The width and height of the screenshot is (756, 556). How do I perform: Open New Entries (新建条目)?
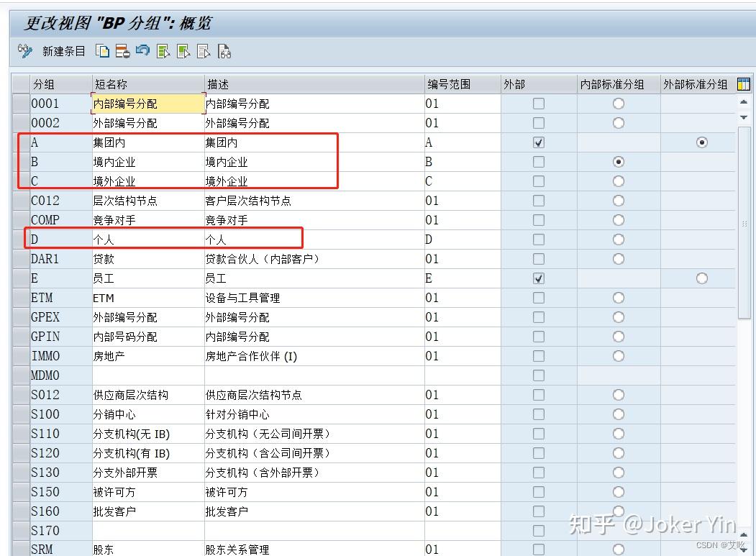click(65, 50)
